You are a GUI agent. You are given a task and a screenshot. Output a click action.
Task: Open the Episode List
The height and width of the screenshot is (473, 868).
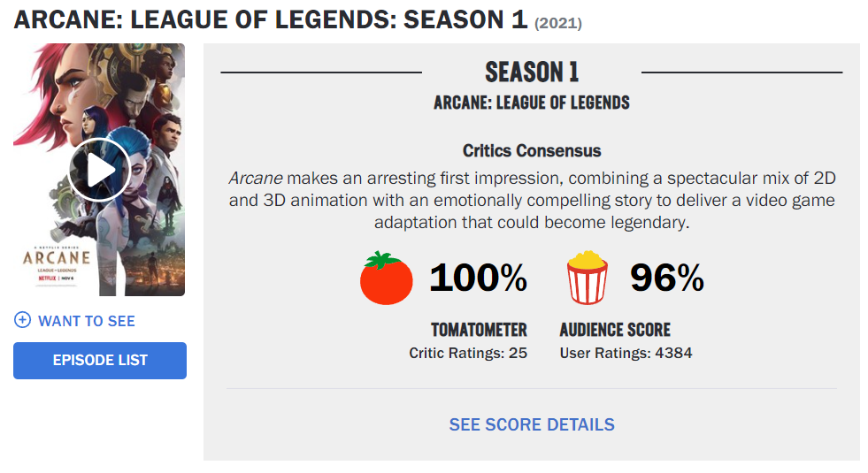pos(100,361)
